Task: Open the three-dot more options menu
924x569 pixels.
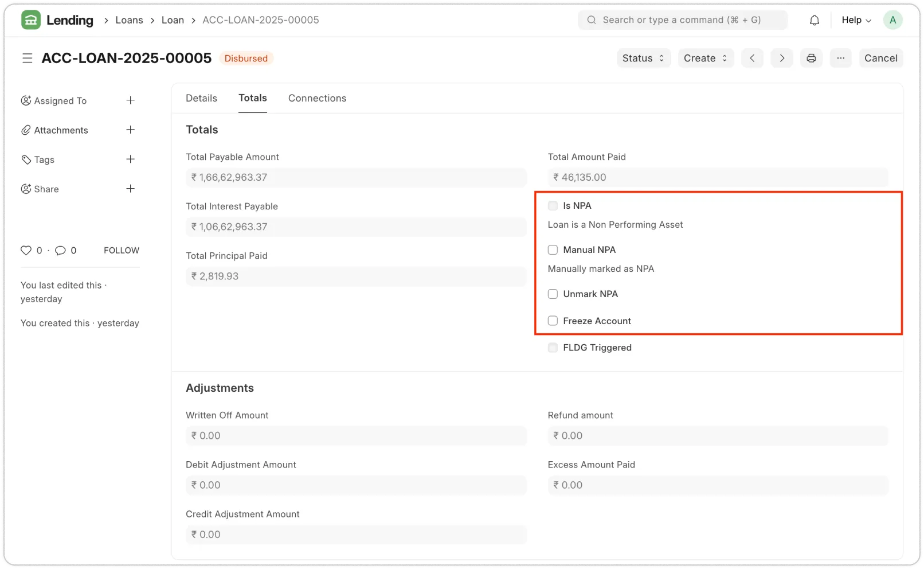Action: 840,59
